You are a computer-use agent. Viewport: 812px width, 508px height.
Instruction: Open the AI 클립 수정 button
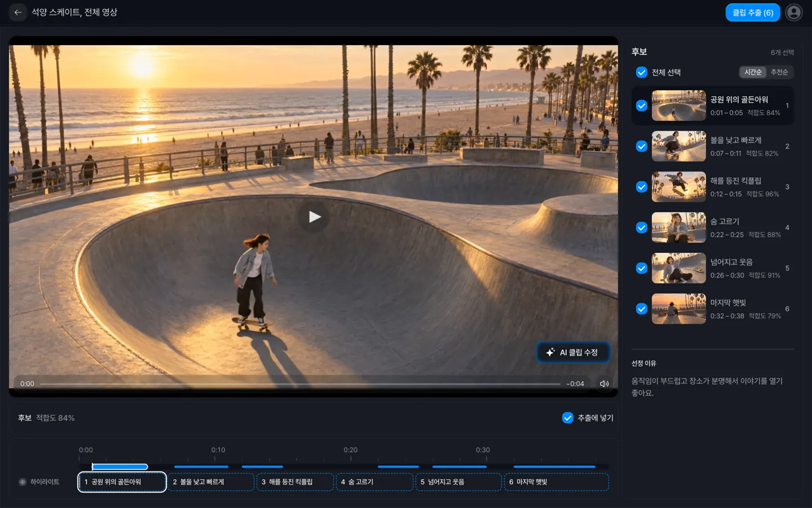tap(573, 352)
